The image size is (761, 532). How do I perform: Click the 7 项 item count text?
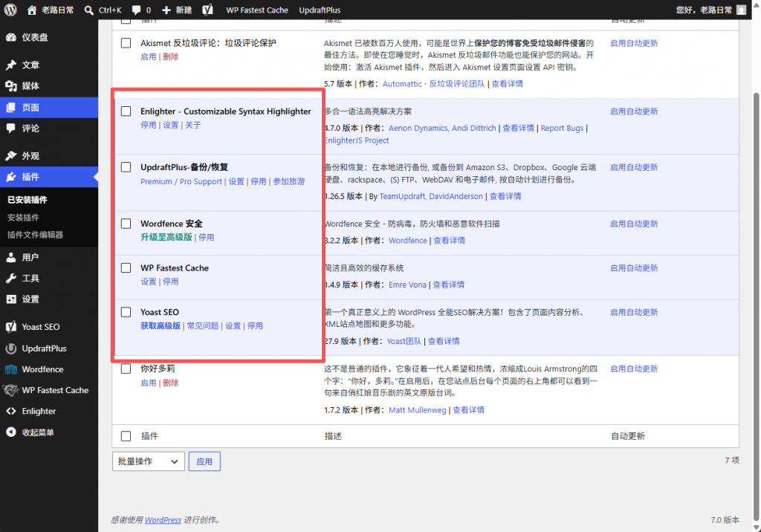point(732,460)
